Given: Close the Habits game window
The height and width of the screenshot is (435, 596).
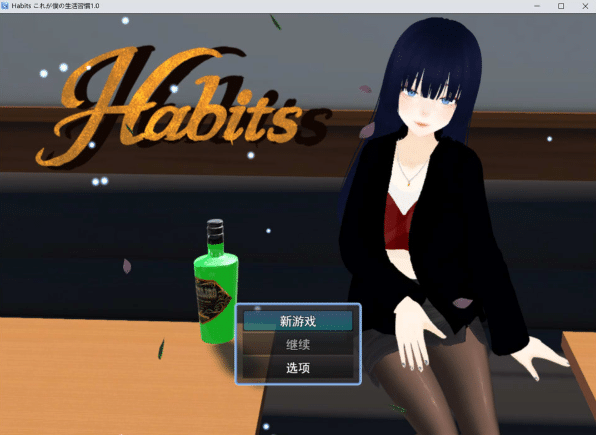Looking at the screenshot, I should [585, 6].
